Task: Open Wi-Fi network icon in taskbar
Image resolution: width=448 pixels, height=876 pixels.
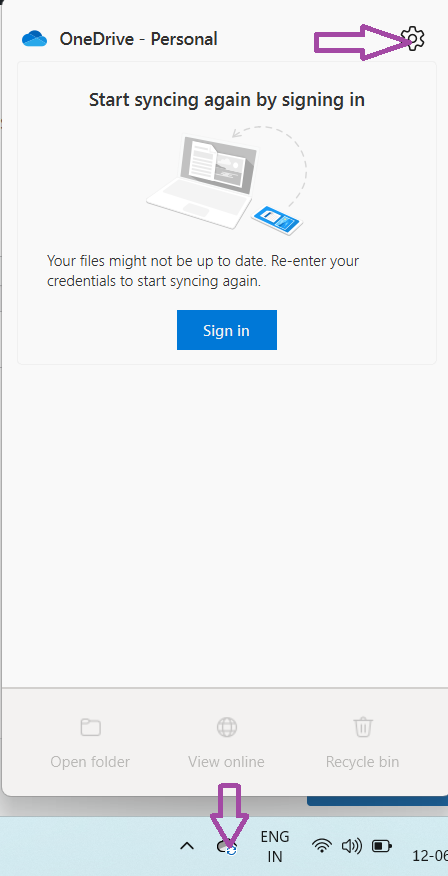Action: 322,846
